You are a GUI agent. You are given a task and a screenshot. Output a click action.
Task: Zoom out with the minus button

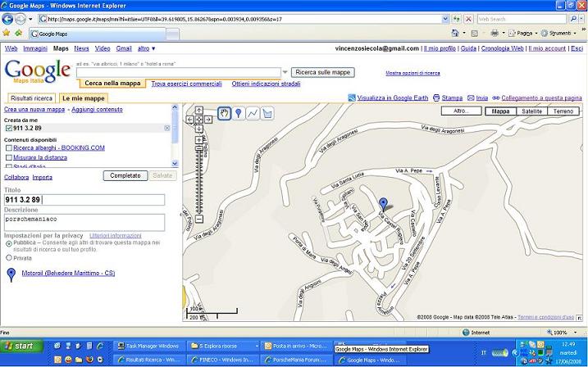point(199,219)
